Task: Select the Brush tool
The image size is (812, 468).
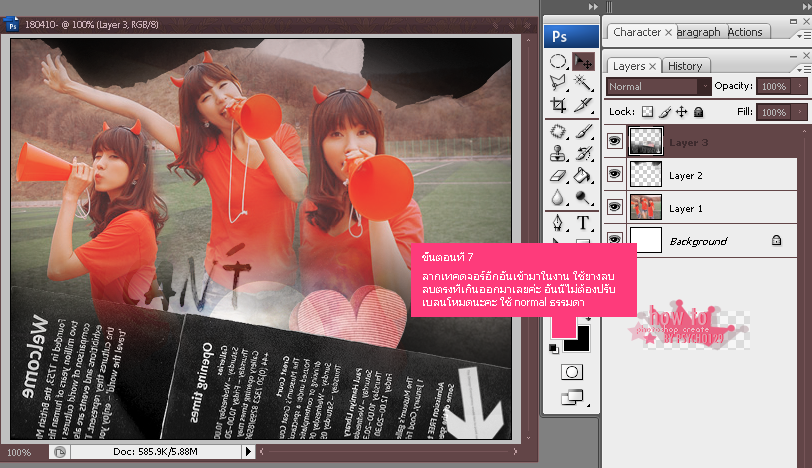Action: click(584, 131)
